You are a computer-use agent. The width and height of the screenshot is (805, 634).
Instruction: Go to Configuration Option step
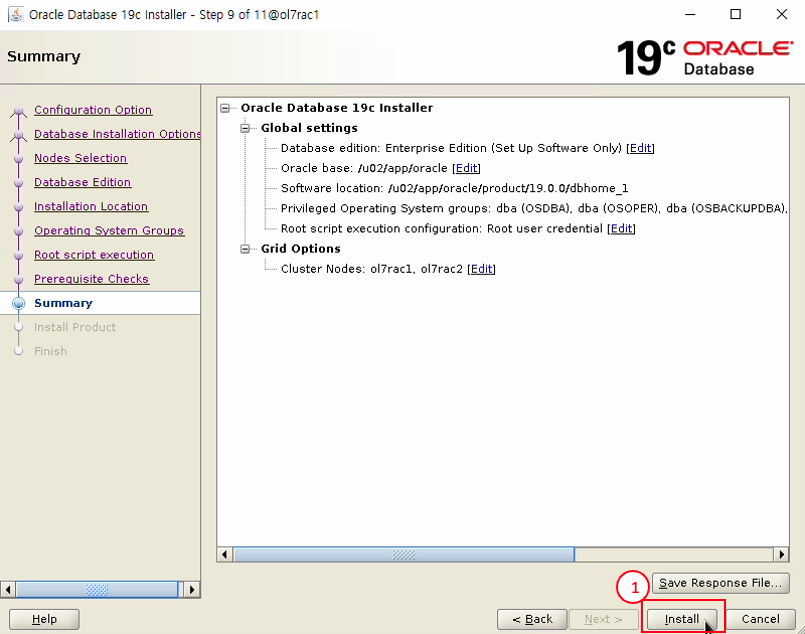[93, 110]
